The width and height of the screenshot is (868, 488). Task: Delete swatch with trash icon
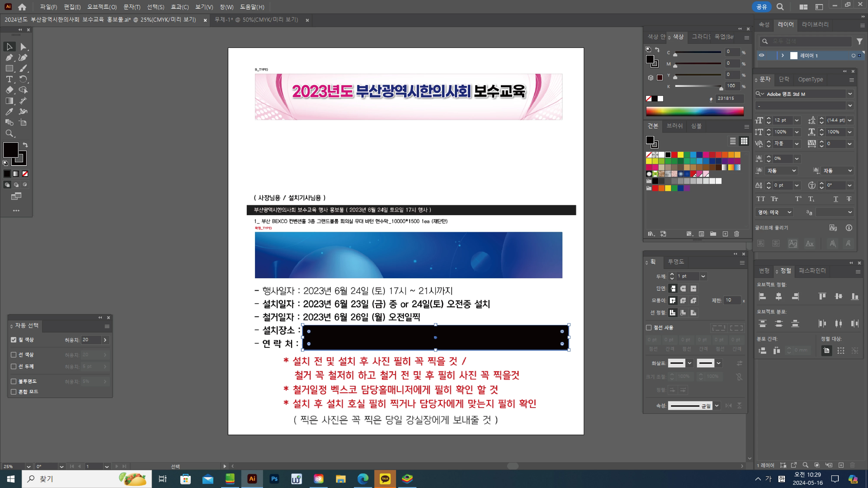736,234
